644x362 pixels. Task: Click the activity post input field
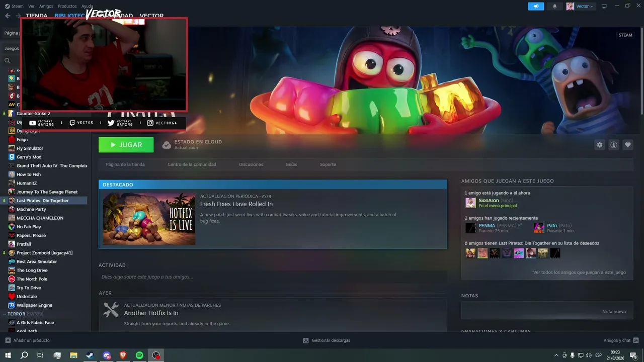click(273, 277)
